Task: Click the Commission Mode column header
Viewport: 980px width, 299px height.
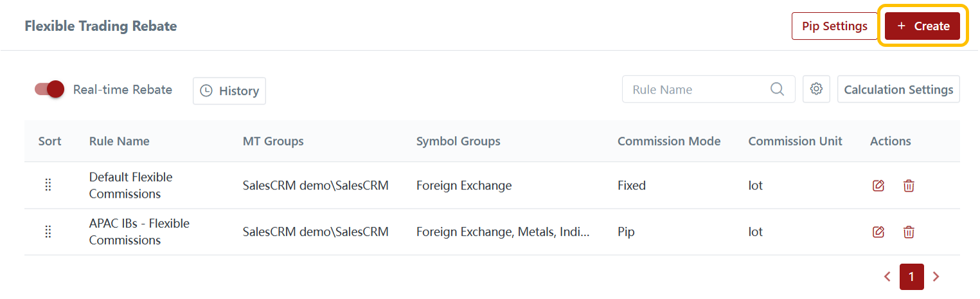Action: [x=668, y=141]
